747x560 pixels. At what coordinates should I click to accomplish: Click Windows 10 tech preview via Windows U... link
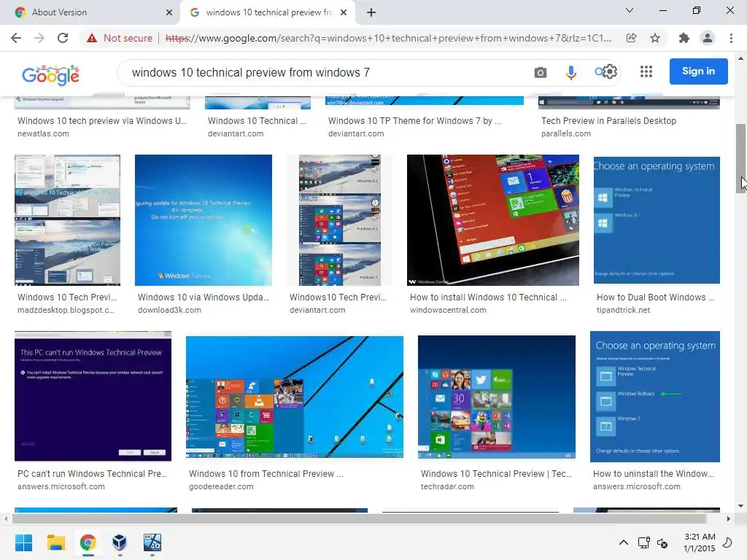[x=102, y=121]
